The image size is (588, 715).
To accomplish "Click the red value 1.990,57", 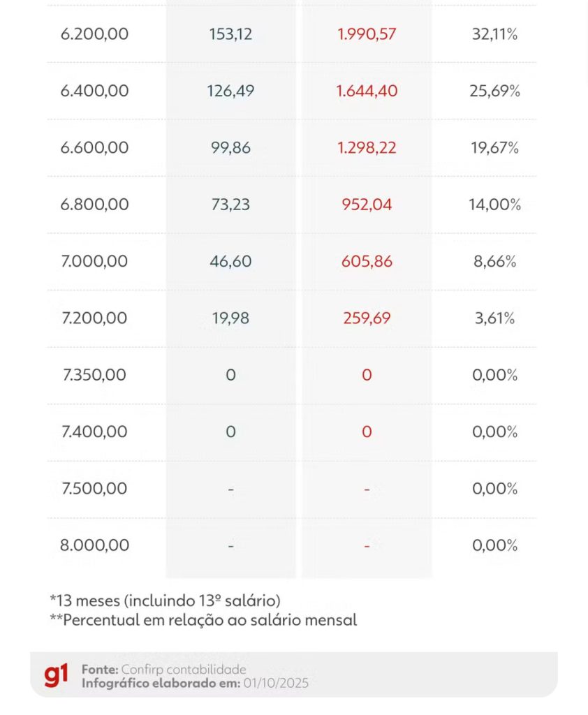I will pyautogui.click(x=367, y=34).
